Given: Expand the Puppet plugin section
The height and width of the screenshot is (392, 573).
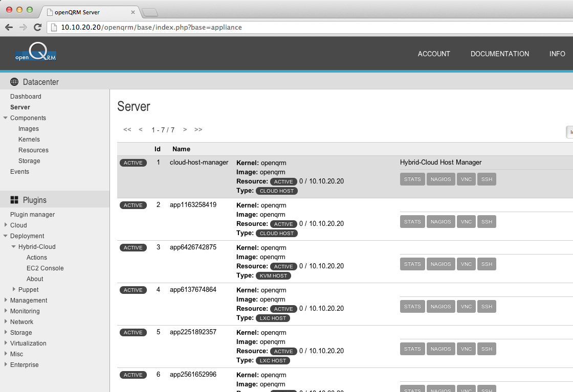Looking at the screenshot, I should click(13, 289).
